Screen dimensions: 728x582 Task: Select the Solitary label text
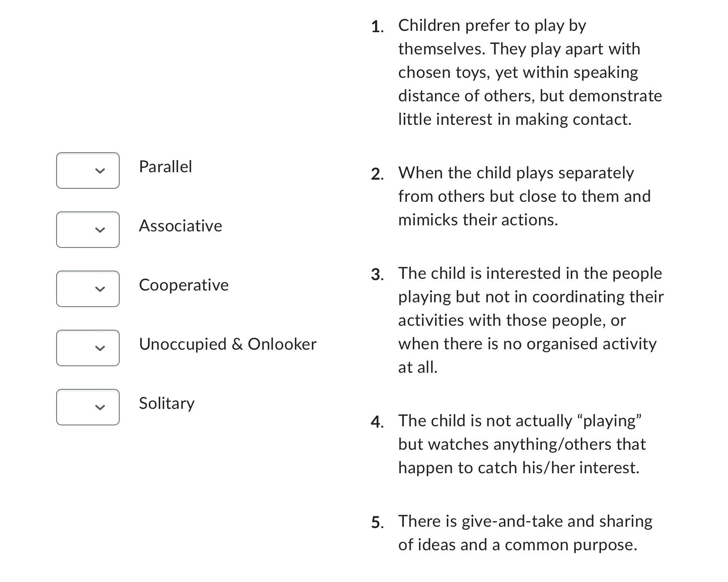(x=166, y=404)
